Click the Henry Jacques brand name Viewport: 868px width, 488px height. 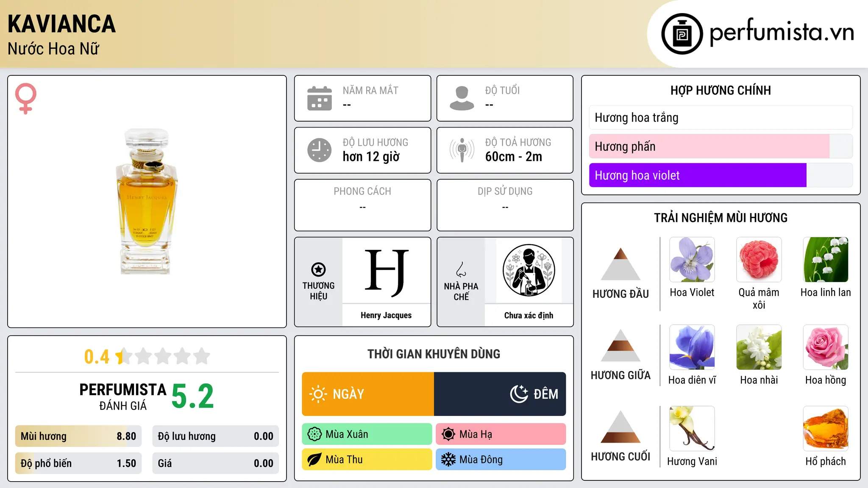click(x=386, y=315)
